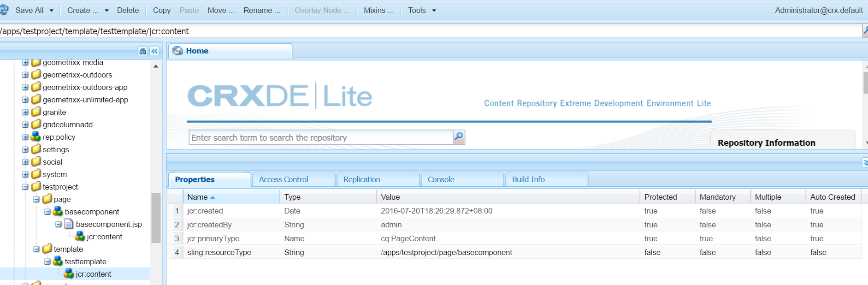
Task: Click the social folder icon
Action: (x=36, y=161)
